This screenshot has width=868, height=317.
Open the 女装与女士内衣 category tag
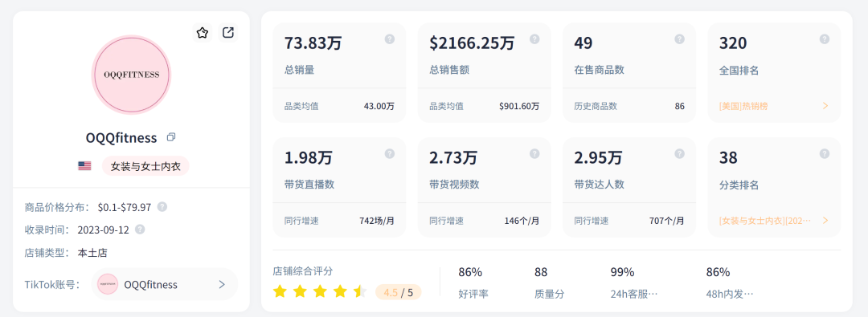coord(146,166)
